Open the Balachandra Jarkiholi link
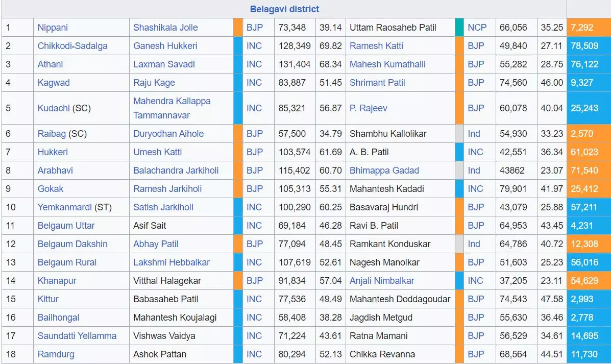This screenshot has width=611, height=364. [176, 171]
